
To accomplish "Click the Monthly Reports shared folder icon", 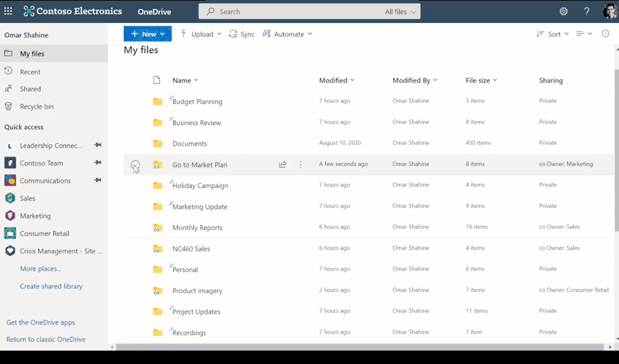I will coord(157,228).
